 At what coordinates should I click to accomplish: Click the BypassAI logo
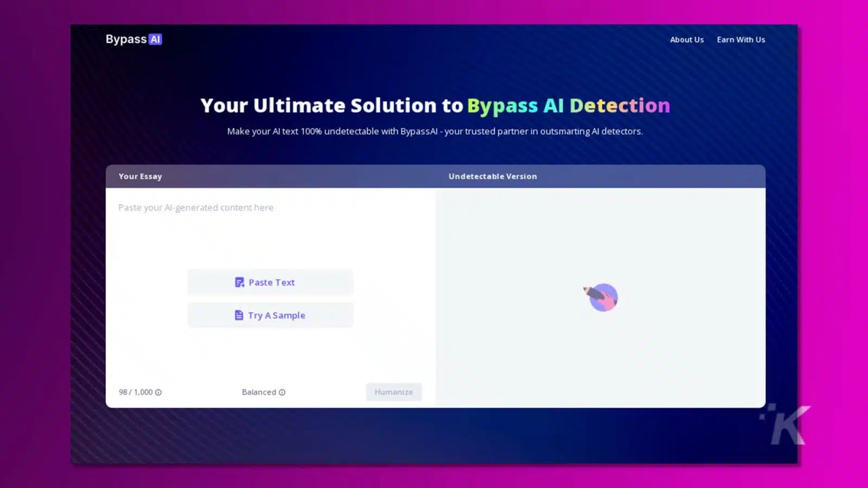133,40
